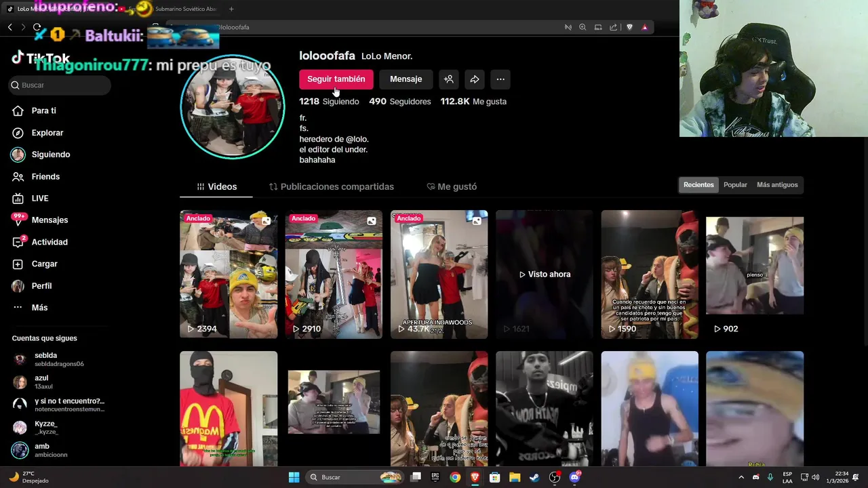The width and height of the screenshot is (868, 488).
Task: Click the zoom magnifier in address bar
Action: point(583,27)
